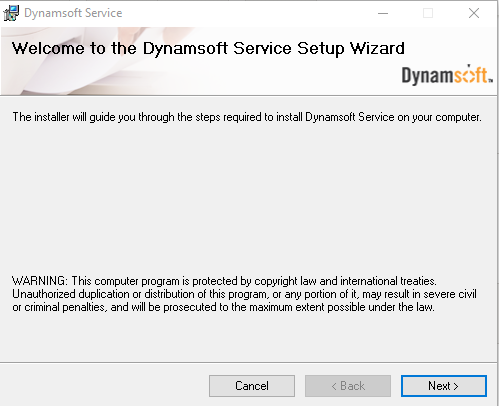The width and height of the screenshot is (499, 406).
Task: Click the trademark symbol after the Dynamsoft logo
Action: 491,80
